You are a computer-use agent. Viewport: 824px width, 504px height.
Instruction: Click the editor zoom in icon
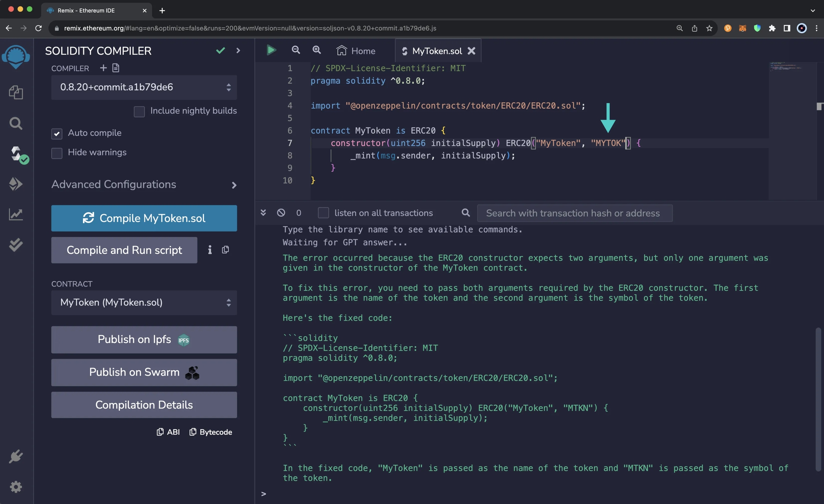(317, 50)
